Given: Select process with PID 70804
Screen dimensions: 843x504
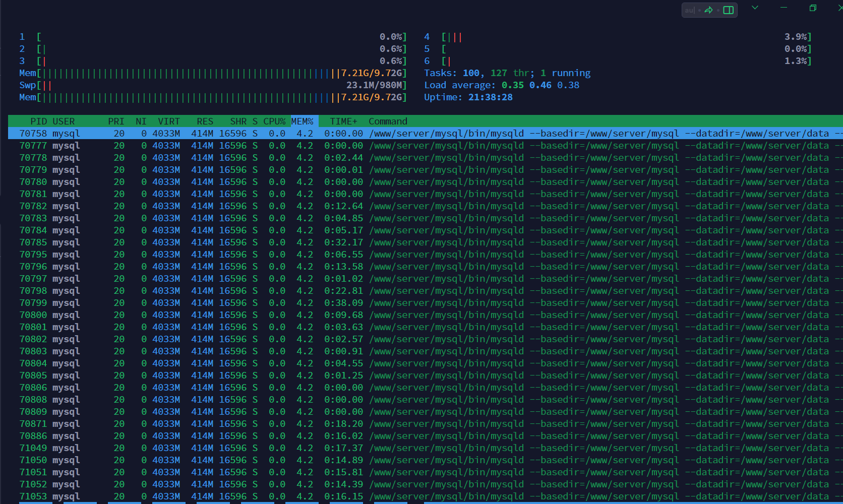Looking at the screenshot, I should [x=426, y=363].
